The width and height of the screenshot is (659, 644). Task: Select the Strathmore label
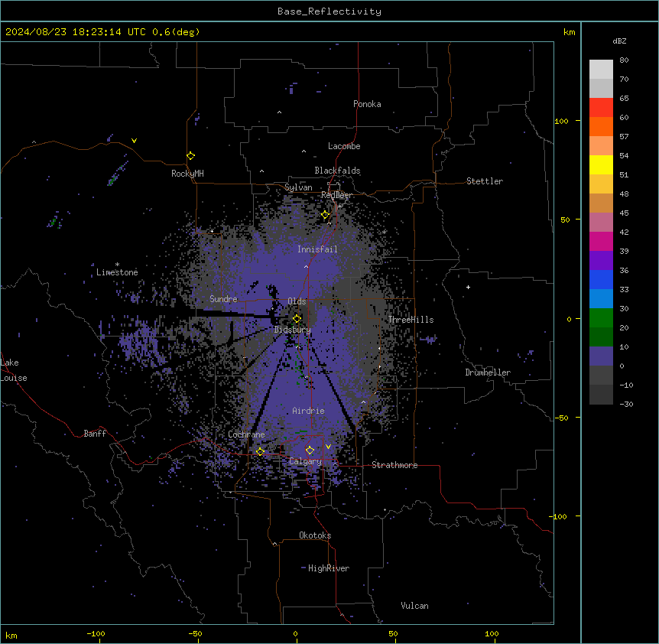(394, 465)
